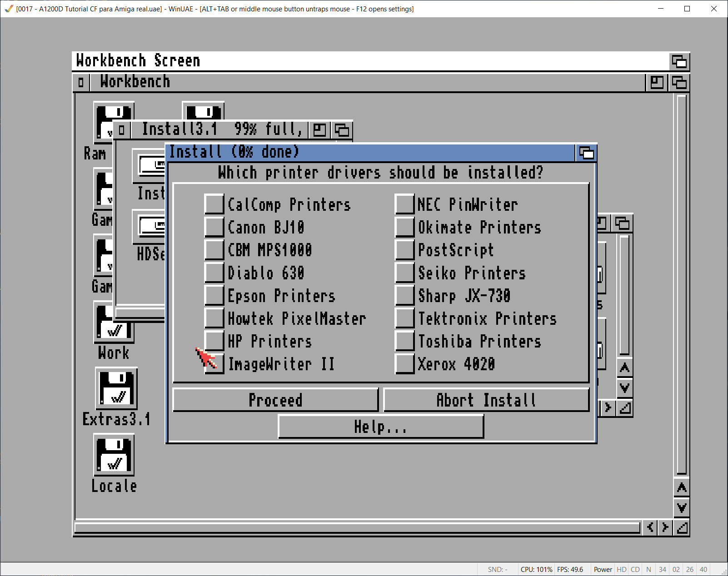Screen dimensions: 728x576
Task: Click the Power indicator in WinUAE status bar
Action: [x=603, y=570]
